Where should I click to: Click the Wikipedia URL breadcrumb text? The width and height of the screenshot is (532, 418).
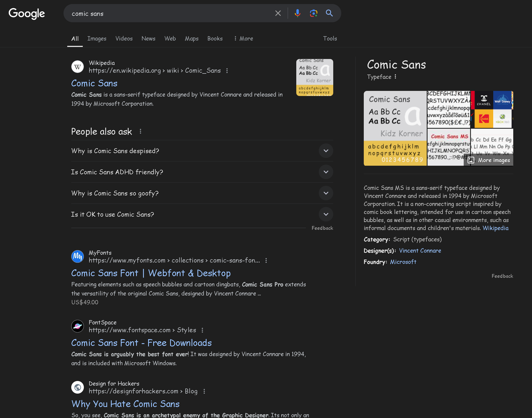[x=155, y=71]
